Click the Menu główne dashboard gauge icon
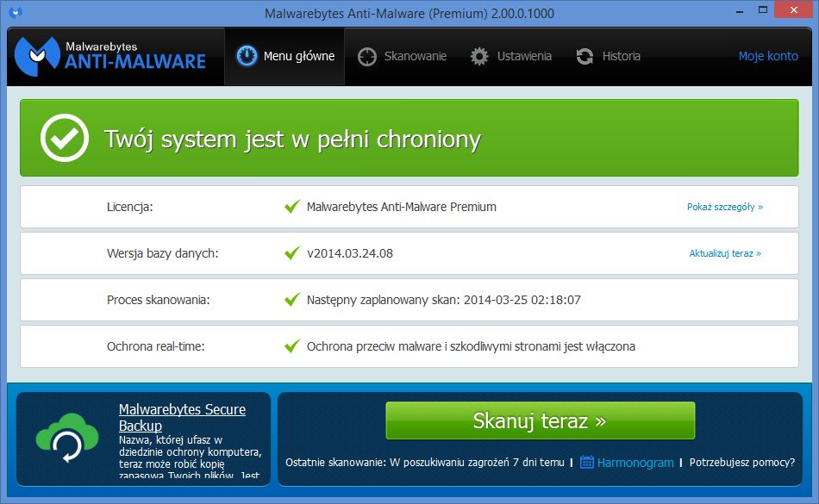 coord(247,56)
